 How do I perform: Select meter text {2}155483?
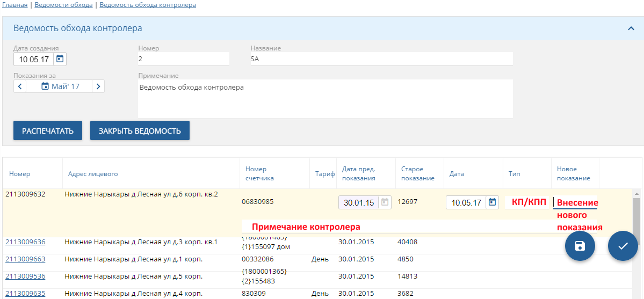[258, 281]
